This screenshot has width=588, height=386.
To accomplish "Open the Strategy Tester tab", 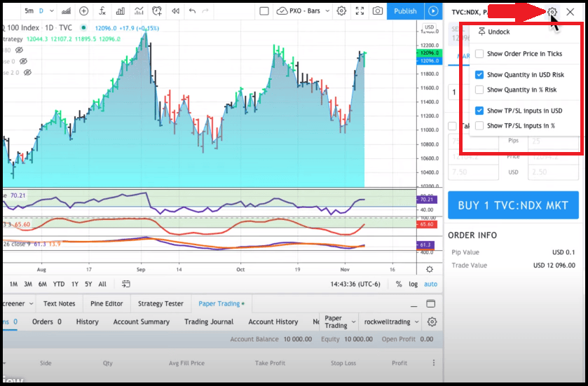I will point(160,303).
